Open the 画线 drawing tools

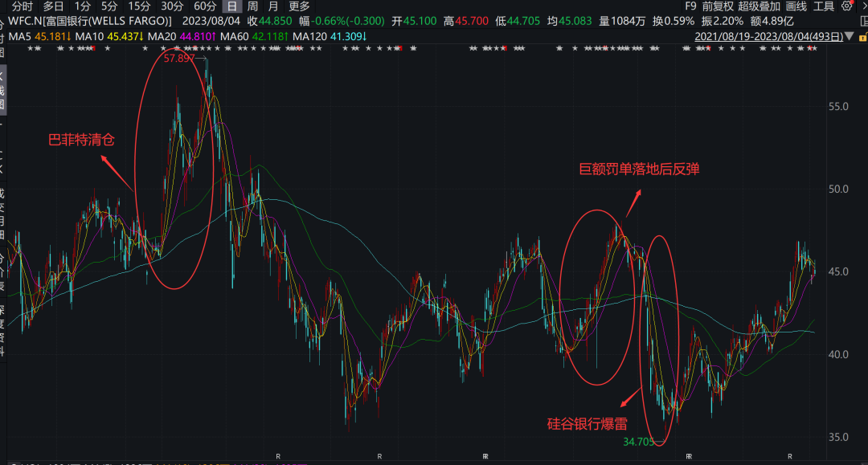(796, 6)
